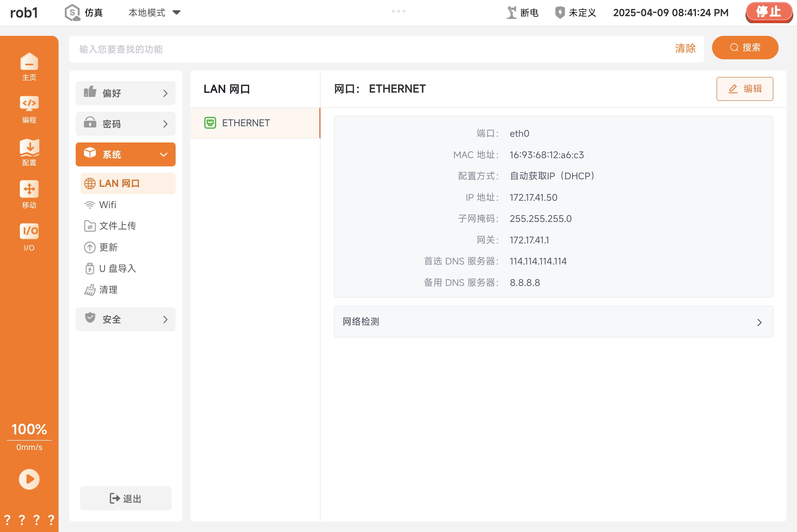Click the 0mm/s speed readout
Image resolution: width=797 pixels, height=532 pixels.
pyautogui.click(x=29, y=447)
